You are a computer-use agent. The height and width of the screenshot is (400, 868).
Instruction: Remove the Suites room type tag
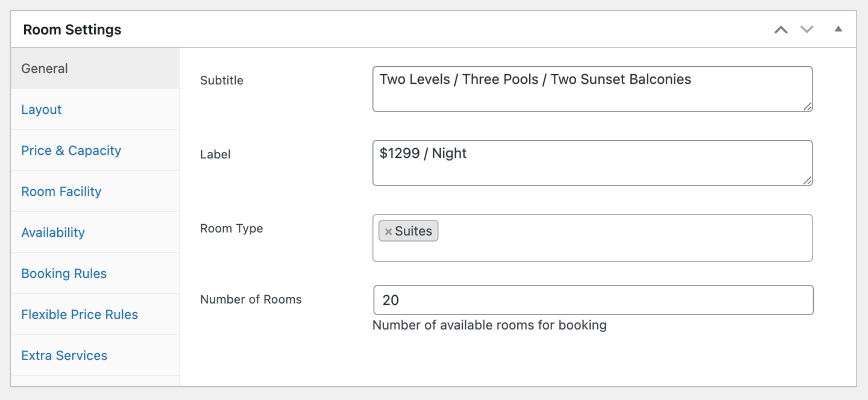388,231
